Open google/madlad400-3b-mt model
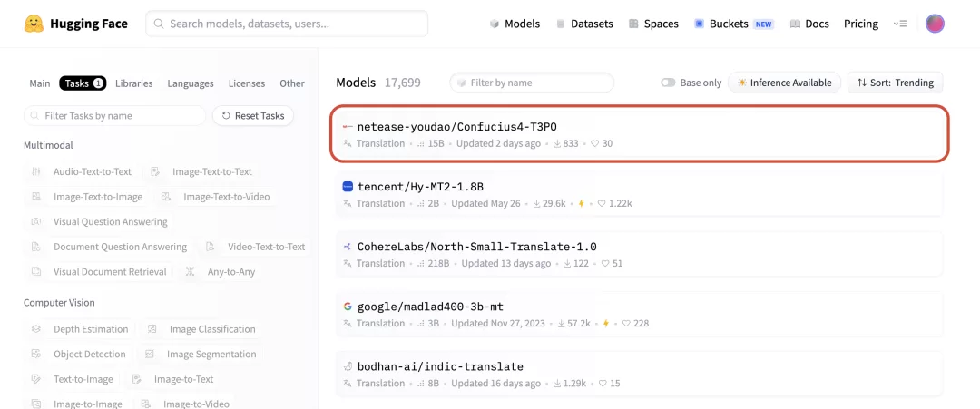The height and width of the screenshot is (409, 980). (x=640, y=314)
